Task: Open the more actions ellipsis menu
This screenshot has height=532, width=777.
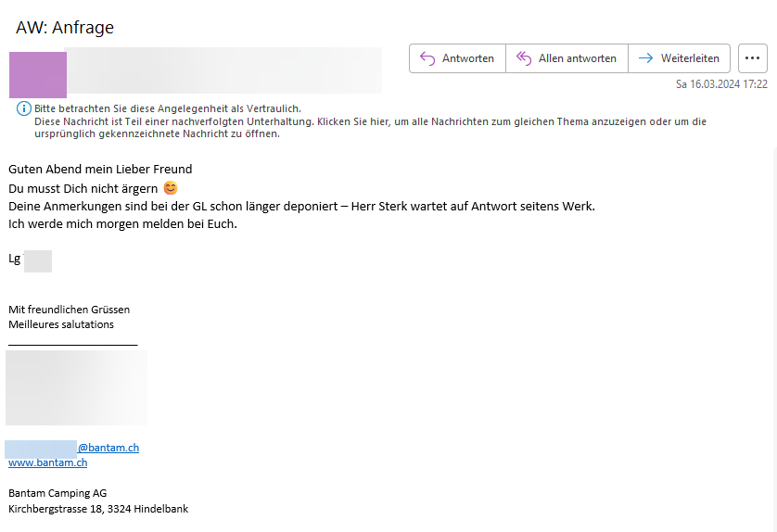Action: pos(753,58)
